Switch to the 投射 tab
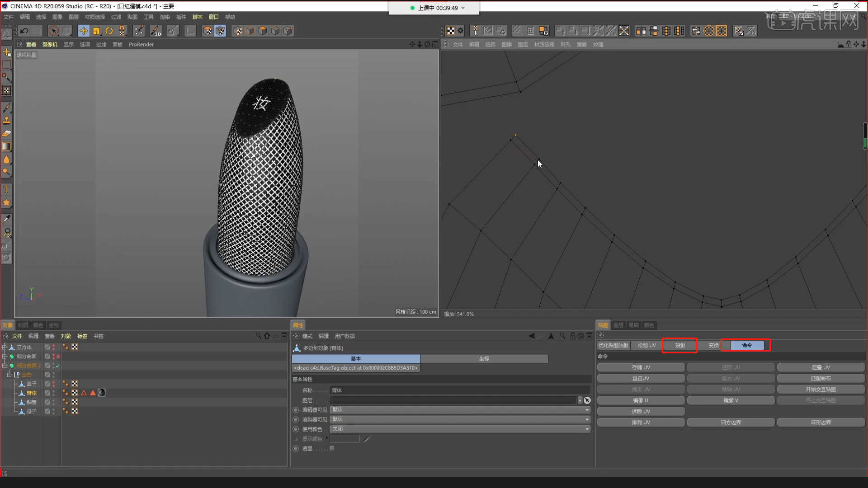Viewport: 868px width, 488px height. point(680,345)
